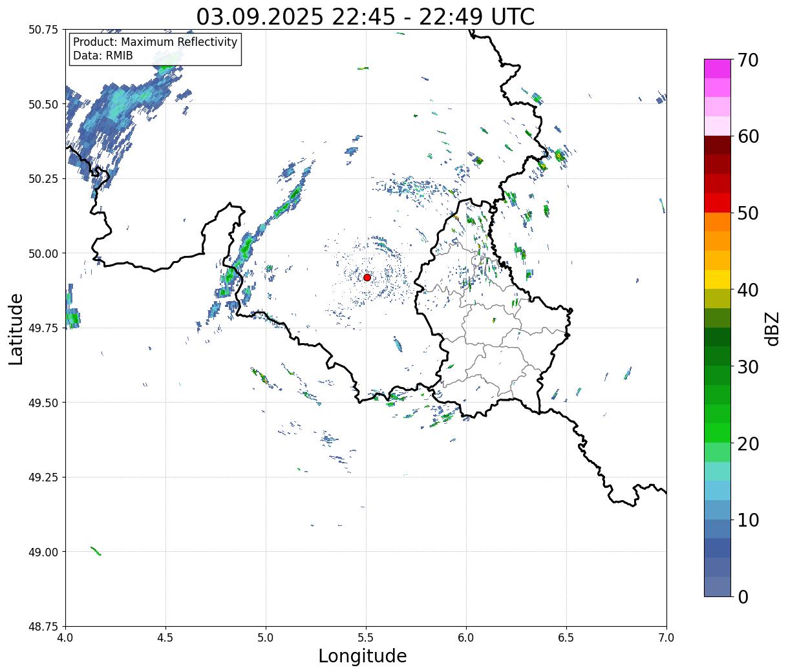Pick the grey-blue bottom colorbar segment at 0

(718, 586)
